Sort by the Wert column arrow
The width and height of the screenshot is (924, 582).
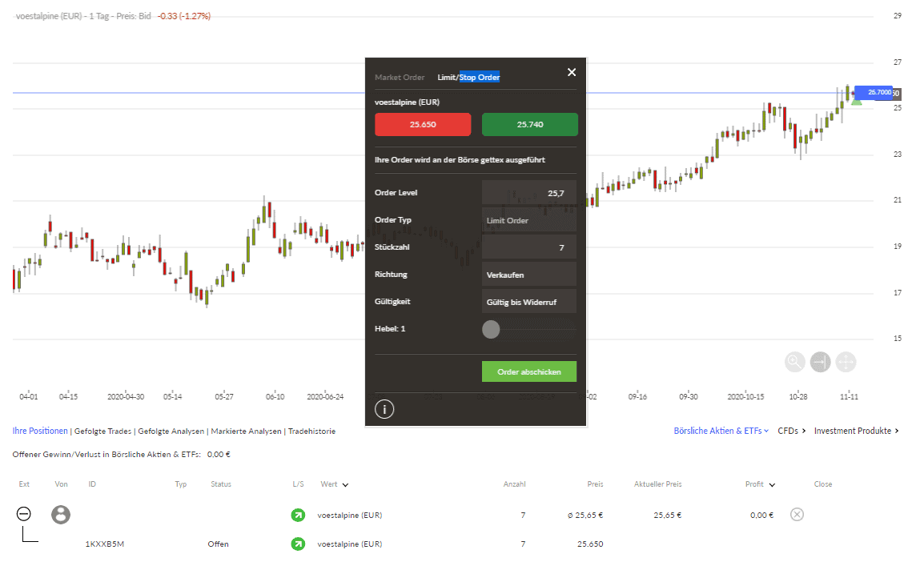click(x=345, y=485)
